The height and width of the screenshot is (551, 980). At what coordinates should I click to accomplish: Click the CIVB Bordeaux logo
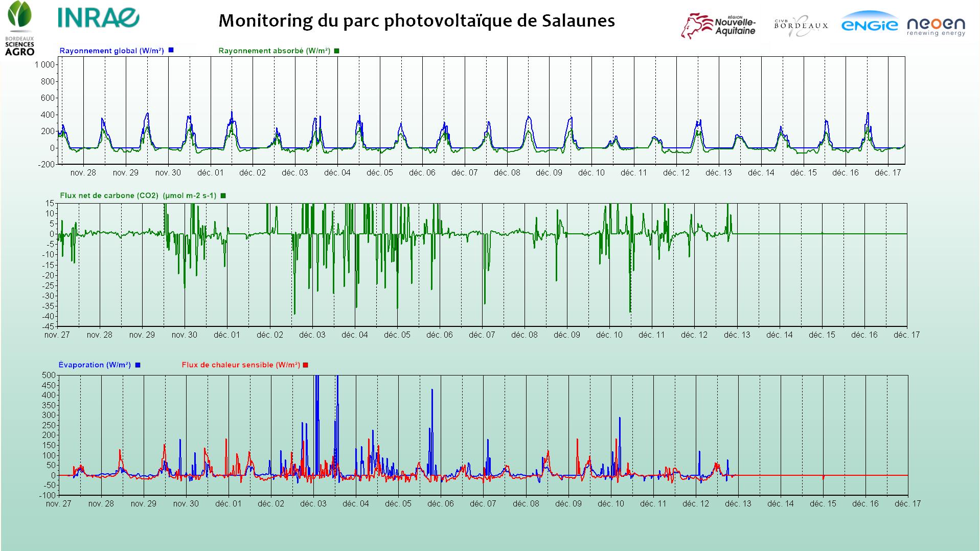click(801, 26)
